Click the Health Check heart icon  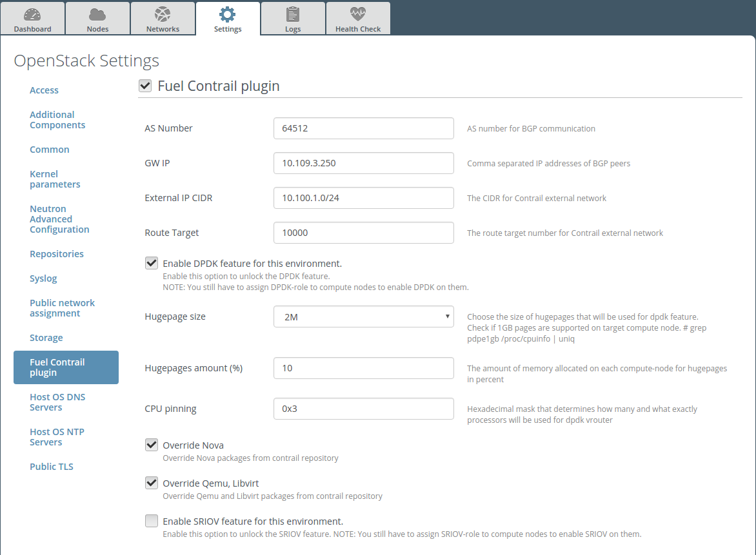pos(358,14)
